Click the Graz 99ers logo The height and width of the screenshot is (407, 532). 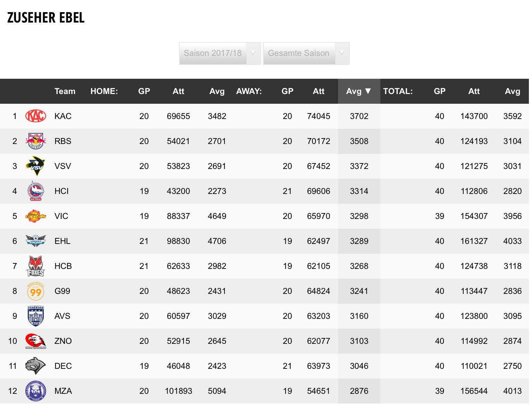coord(36,291)
